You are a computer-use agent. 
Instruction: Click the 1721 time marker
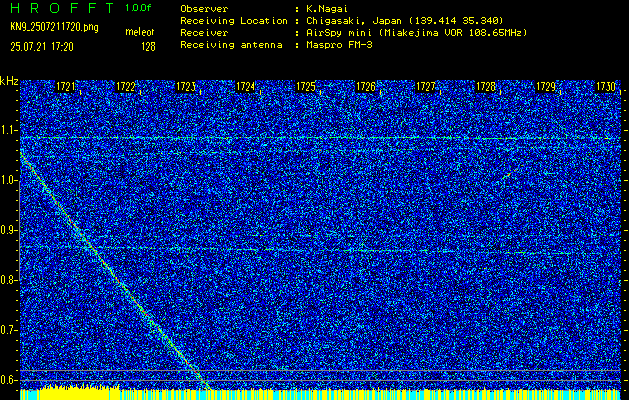[65, 87]
